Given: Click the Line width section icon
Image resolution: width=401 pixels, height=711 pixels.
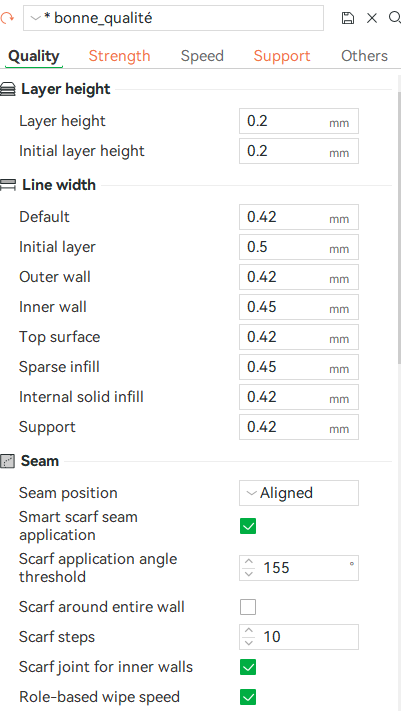Looking at the screenshot, I should (8, 185).
